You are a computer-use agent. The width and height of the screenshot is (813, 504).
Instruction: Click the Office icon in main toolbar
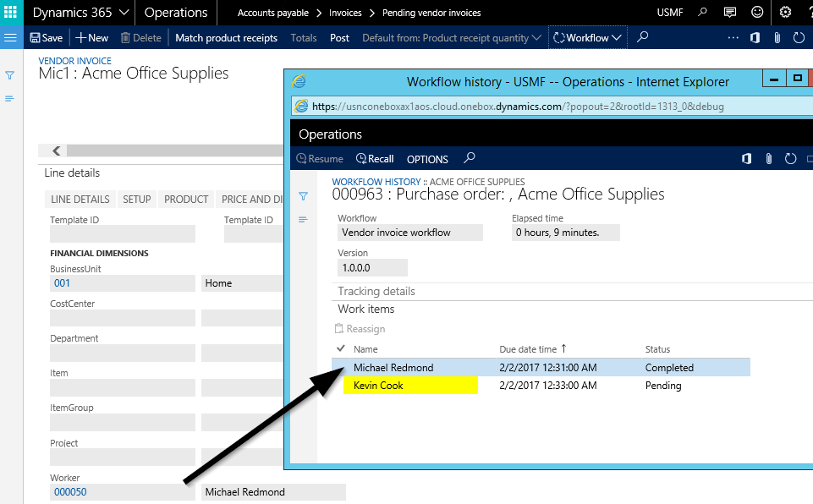click(x=755, y=38)
